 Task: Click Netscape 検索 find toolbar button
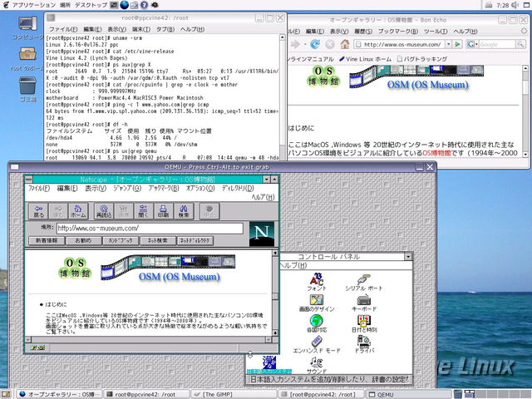pos(184,211)
